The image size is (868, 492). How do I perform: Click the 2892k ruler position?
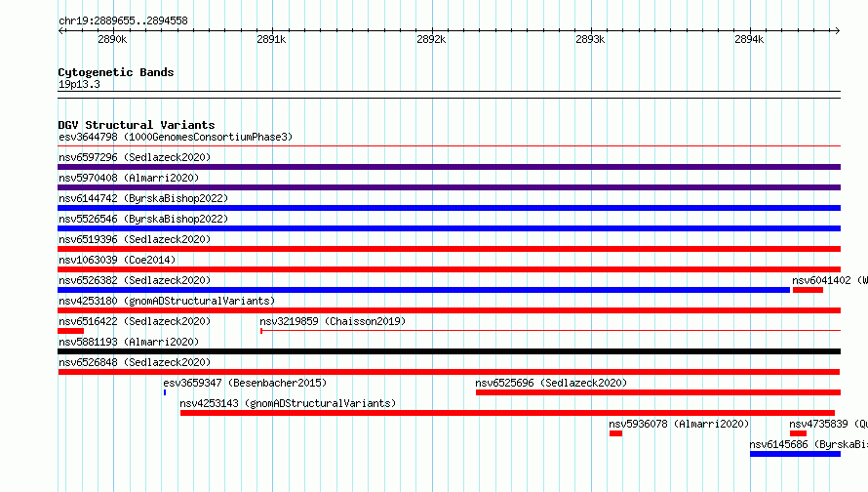[x=431, y=39]
